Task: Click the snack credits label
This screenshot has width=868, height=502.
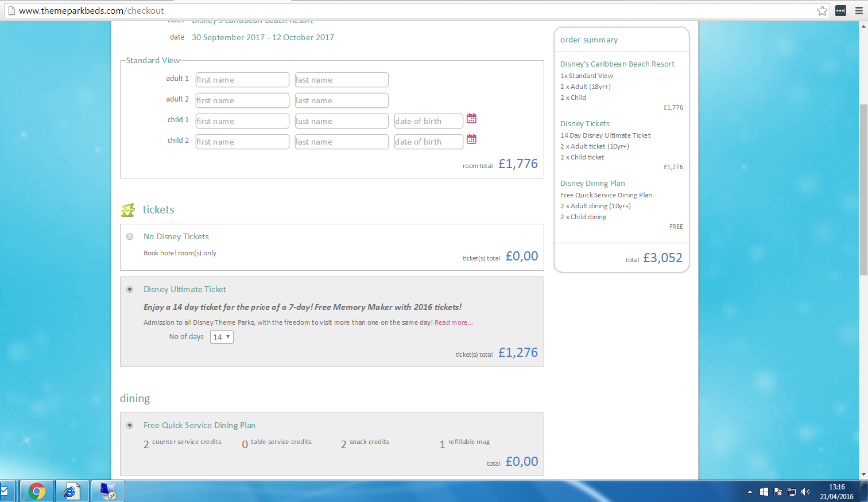Action: (369, 442)
